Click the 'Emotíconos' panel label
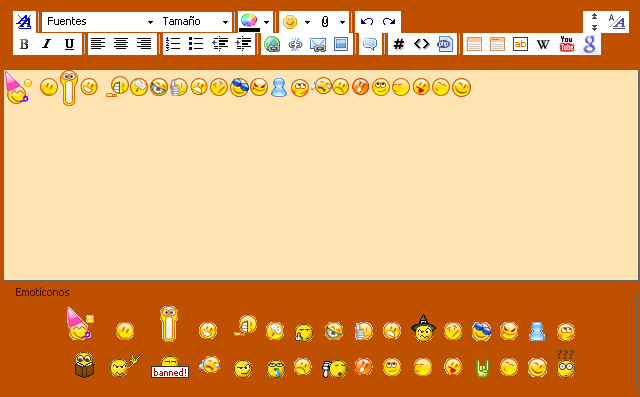Screen dimensions: 640x397 tap(42, 292)
